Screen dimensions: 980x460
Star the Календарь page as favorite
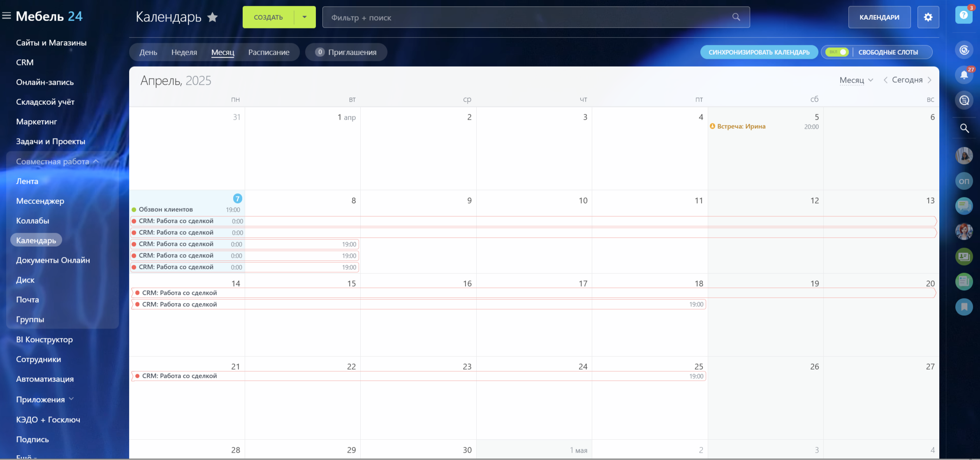coord(212,17)
